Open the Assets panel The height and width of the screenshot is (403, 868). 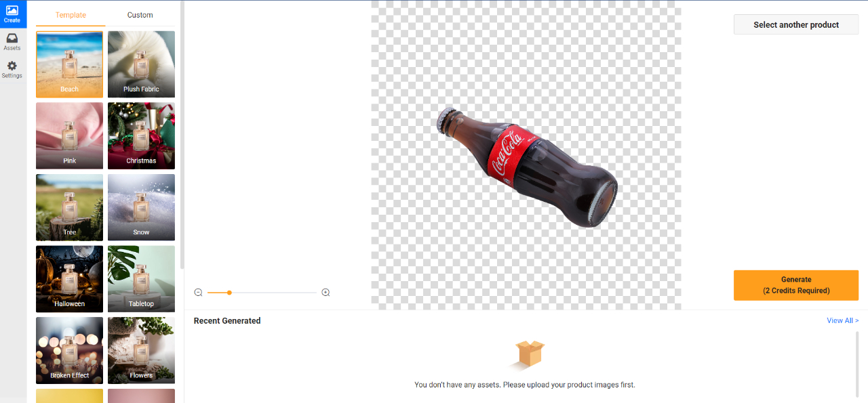tap(12, 41)
